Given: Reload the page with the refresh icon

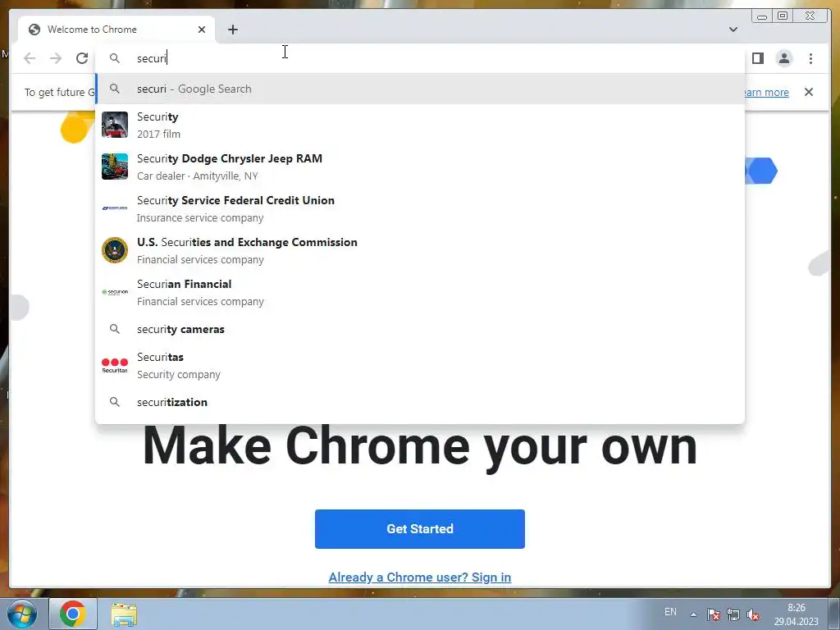Looking at the screenshot, I should point(82,58).
